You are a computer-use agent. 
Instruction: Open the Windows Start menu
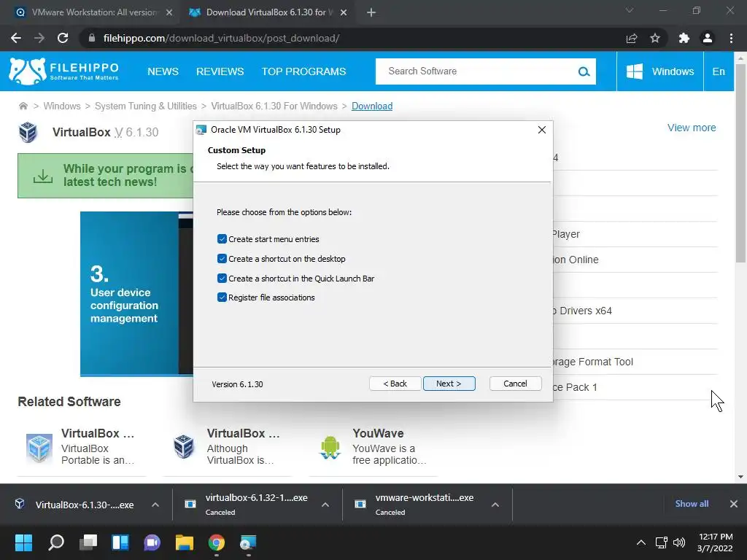point(23,542)
